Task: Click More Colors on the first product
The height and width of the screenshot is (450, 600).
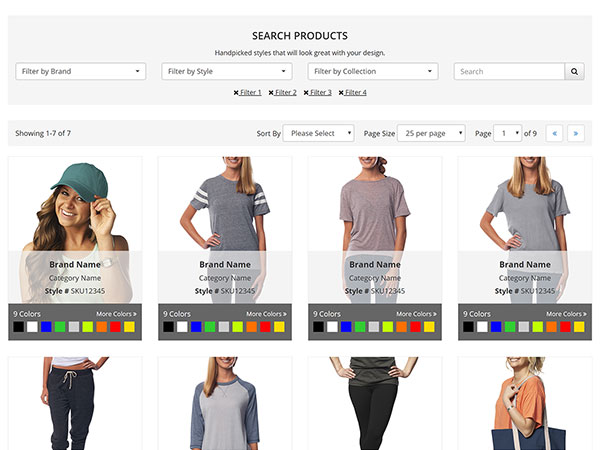Action: (116, 314)
